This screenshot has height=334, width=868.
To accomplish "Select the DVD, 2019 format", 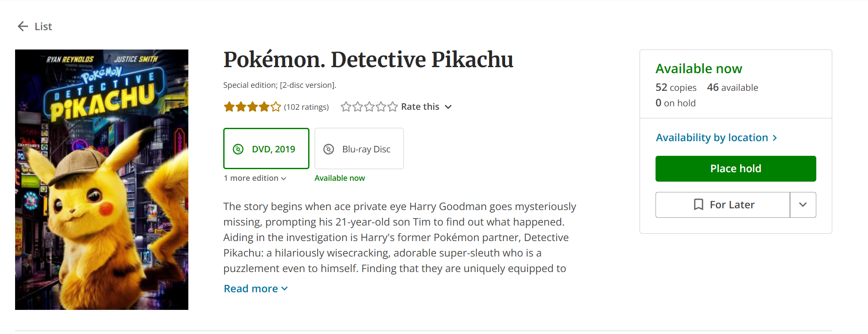I will (x=266, y=148).
